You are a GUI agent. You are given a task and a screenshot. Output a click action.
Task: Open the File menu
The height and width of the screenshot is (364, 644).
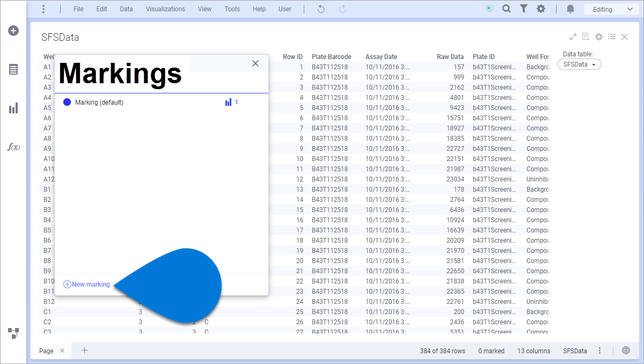click(78, 9)
